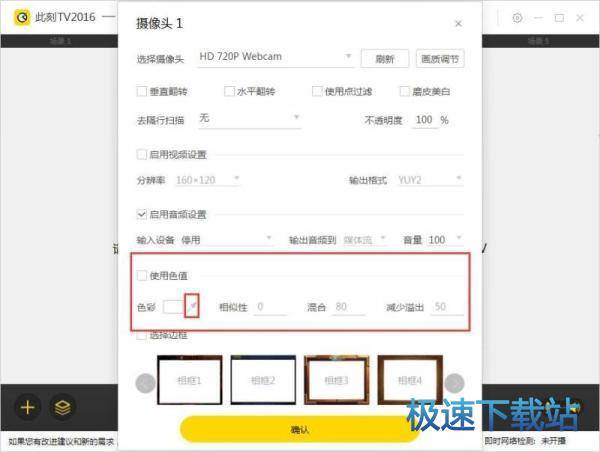Enable the 使用色值 chroma key checkbox
This screenshot has width=600, height=452.
(142, 276)
